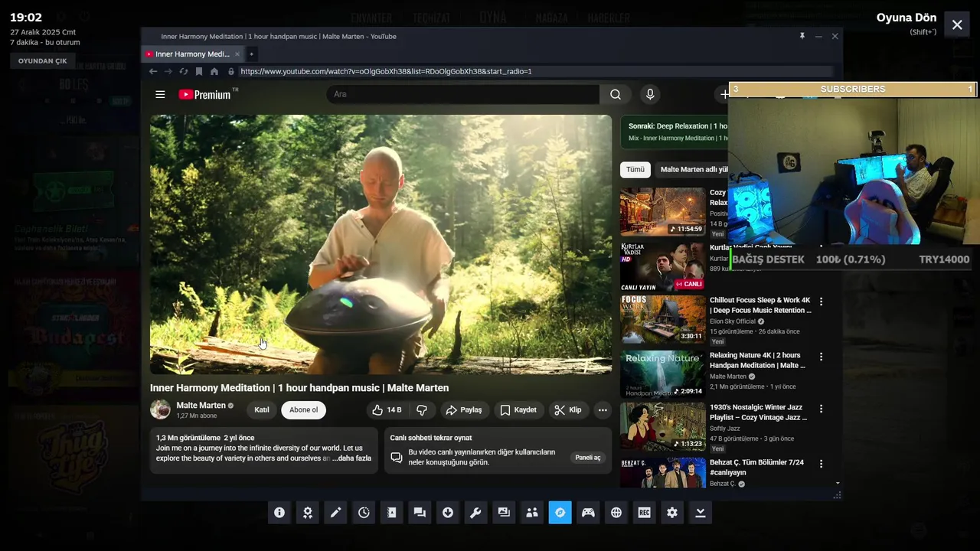Click the globe icon in overlay toolbar
Viewport: 980px width, 551px height.
616,513
